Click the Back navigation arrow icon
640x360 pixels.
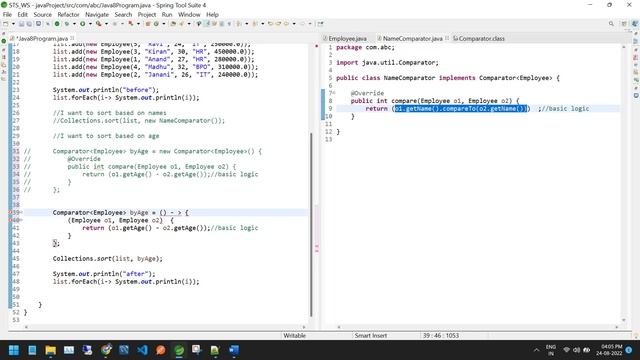286,24
